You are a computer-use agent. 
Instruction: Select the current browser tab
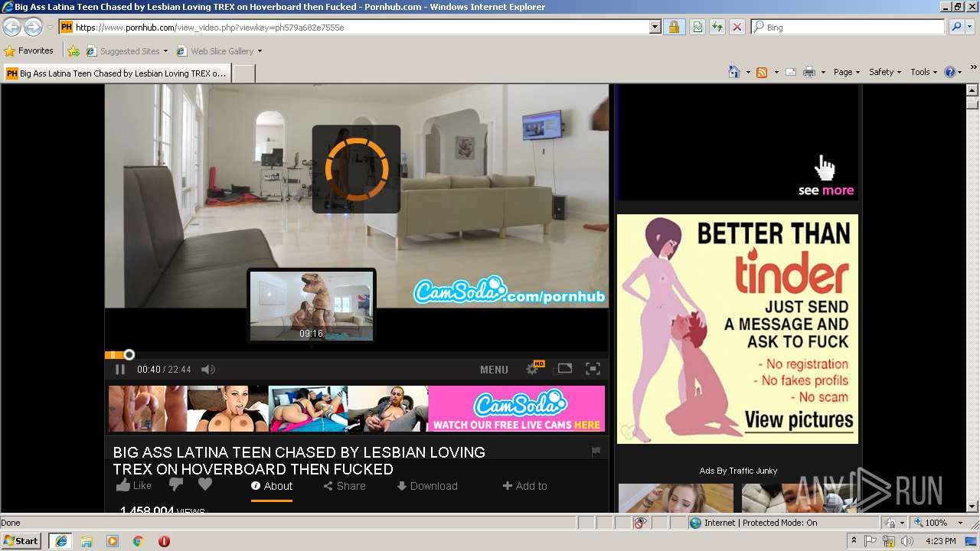tap(116, 73)
